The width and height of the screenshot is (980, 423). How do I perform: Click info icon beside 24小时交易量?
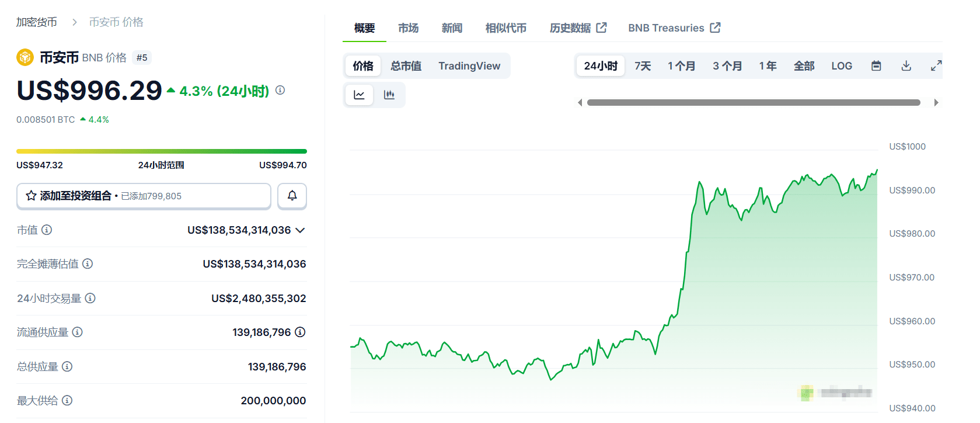point(90,298)
